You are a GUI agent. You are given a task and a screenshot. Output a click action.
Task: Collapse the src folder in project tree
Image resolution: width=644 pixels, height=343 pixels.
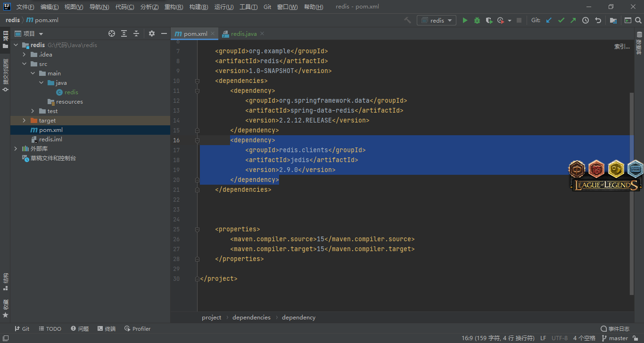tap(24, 64)
